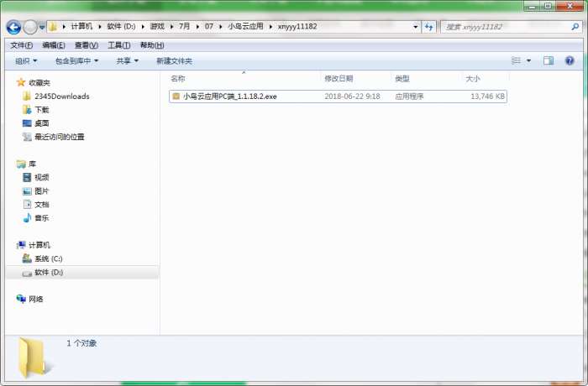This screenshot has width=588, height=386.
Task: Expand the arrow after 小鸟云应用 in breadcrumb
Action: (x=270, y=27)
